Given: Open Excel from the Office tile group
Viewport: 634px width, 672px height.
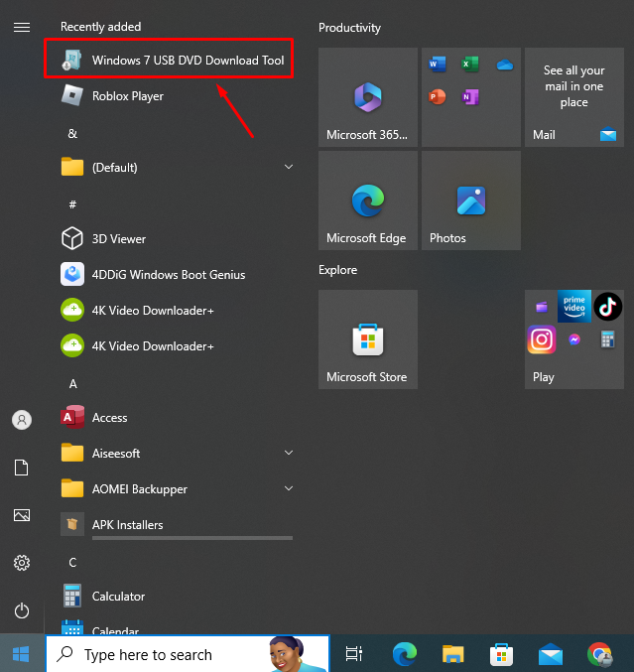Looking at the screenshot, I should tap(470, 65).
